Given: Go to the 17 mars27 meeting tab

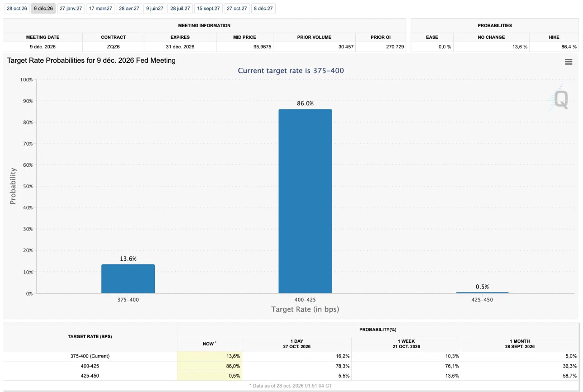Looking at the screenshot, I should (100, 9).
